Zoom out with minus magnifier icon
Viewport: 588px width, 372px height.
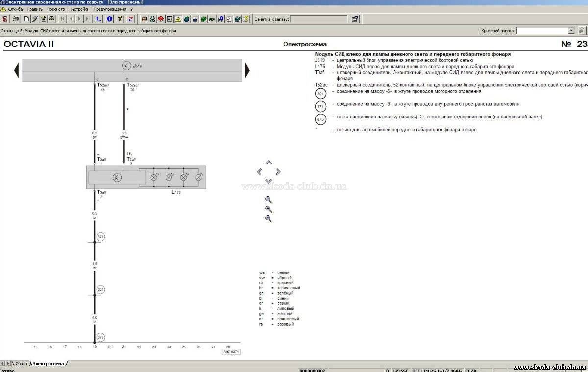click(x=269, y=219)
